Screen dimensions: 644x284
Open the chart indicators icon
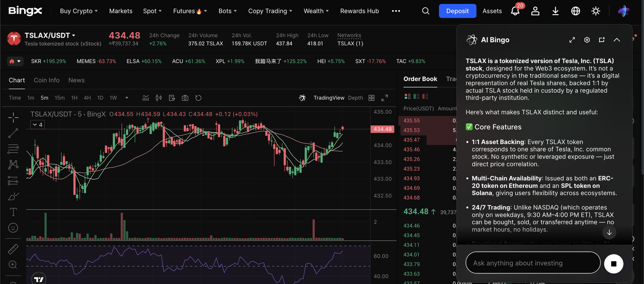pos(146,98)
